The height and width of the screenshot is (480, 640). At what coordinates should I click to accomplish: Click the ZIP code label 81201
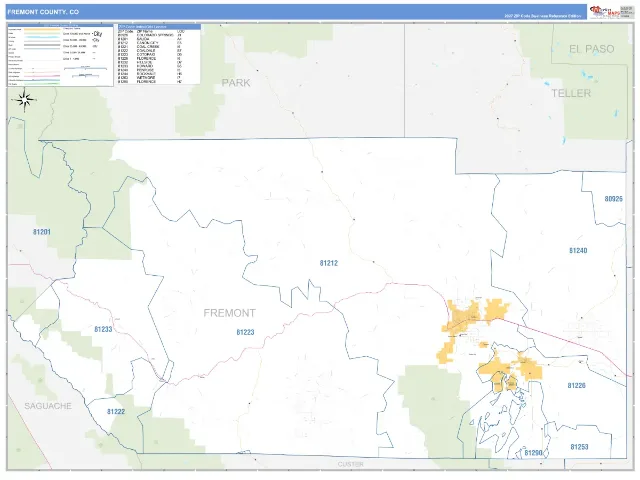[42, 232]
